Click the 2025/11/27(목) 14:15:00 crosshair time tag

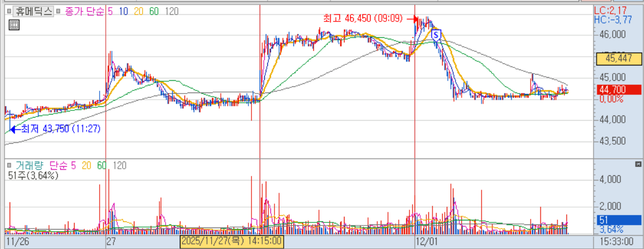tap(232, 241)
